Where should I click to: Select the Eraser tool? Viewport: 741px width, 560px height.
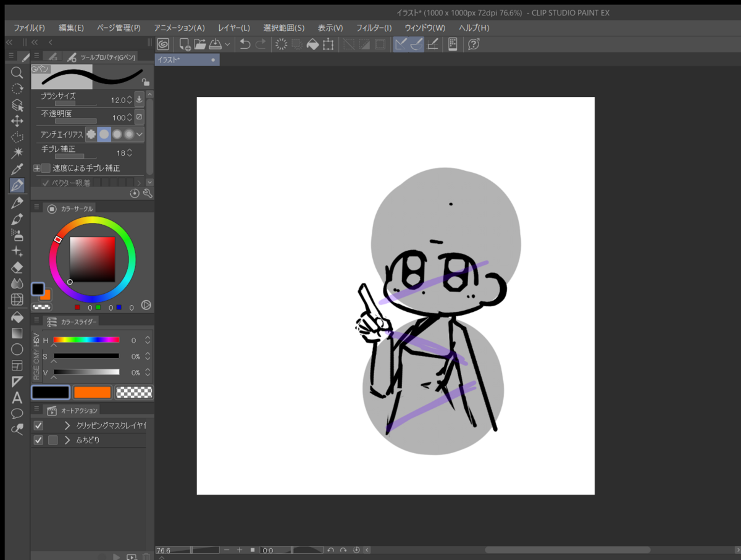[x=17, y=267]
